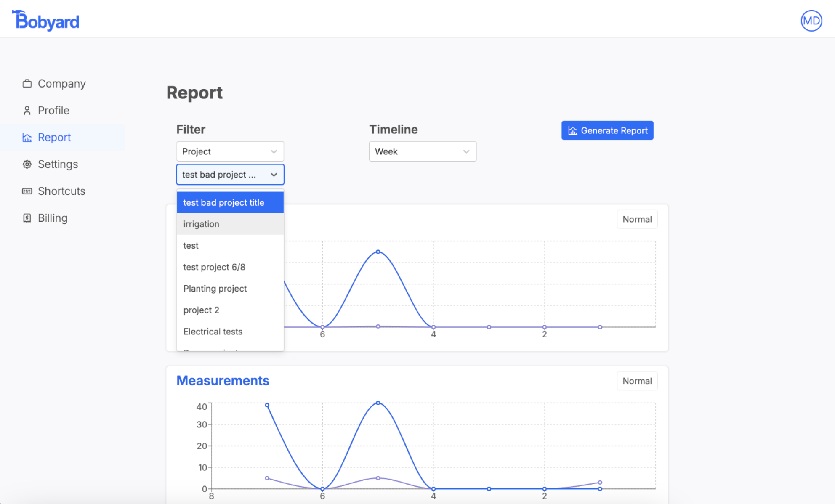The image size is (835, 504).
Task: Open the Project filter type dropdown
Action: pyautogui.click(x=230, y=151)
